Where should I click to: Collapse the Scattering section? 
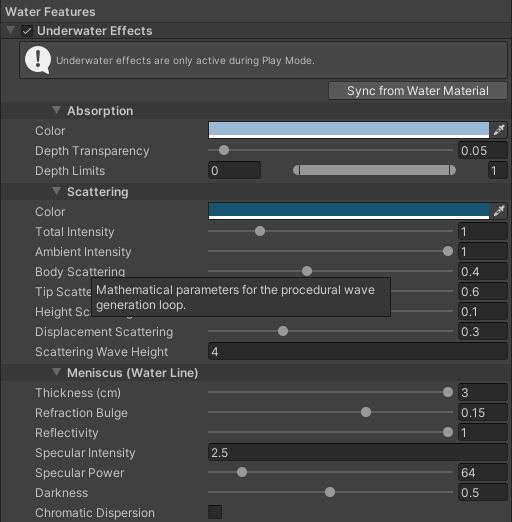[x=56, y=191]
